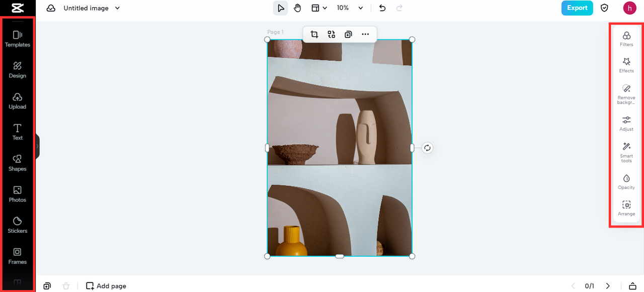644x292 pixels.
Task: Click the CapCut logo icon
Action: [x=18, y=8]
